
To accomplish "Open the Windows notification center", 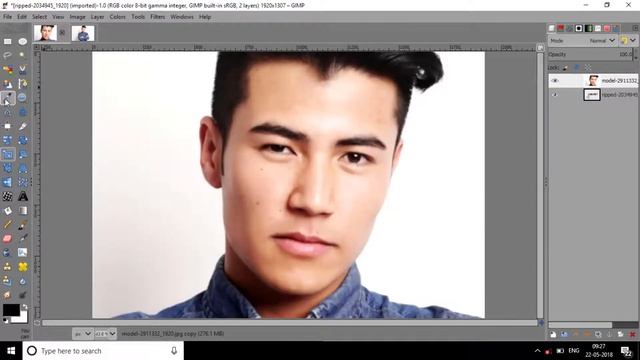I will 626,351.
